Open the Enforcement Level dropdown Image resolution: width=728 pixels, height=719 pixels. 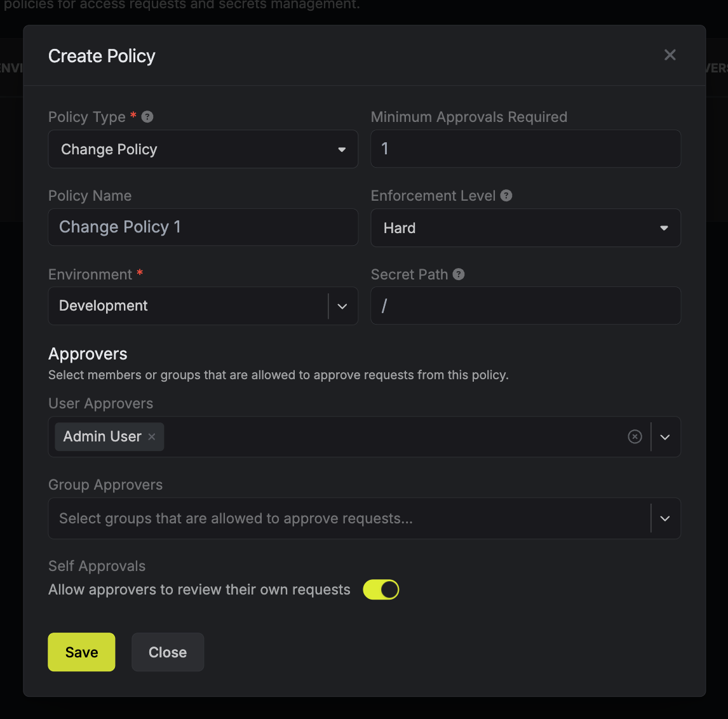pos(525,228)
